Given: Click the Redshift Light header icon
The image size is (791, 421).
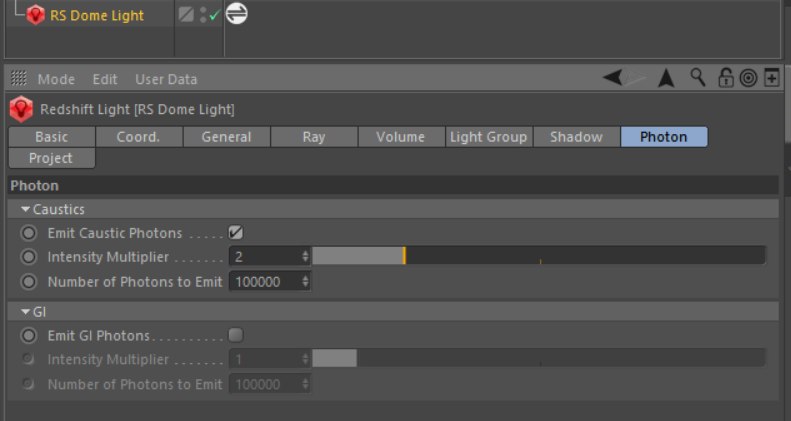Looking at the screenshot, I should [21, 109].
